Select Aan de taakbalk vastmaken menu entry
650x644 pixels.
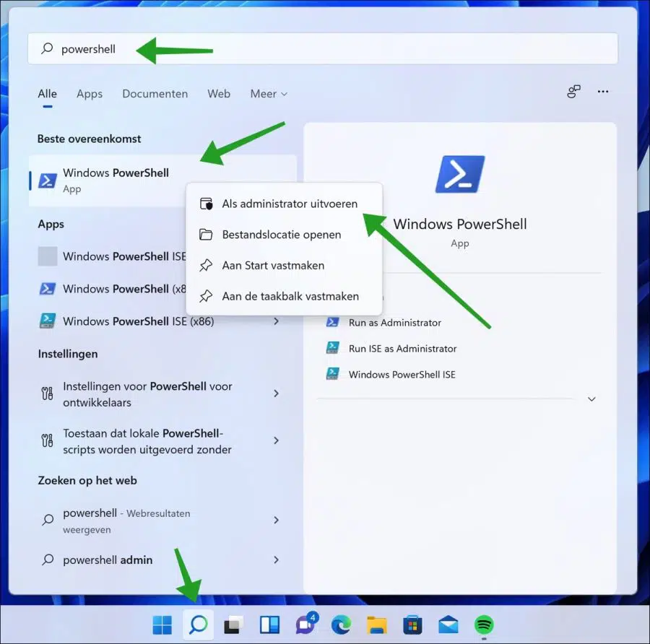pyautogui.click(x=284, y=296)
